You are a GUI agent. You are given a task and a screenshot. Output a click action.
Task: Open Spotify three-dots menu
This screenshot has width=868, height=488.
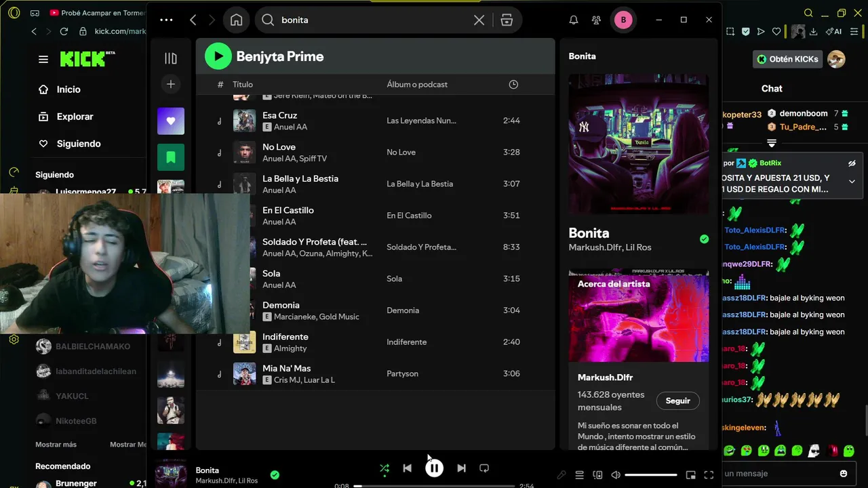166,20
